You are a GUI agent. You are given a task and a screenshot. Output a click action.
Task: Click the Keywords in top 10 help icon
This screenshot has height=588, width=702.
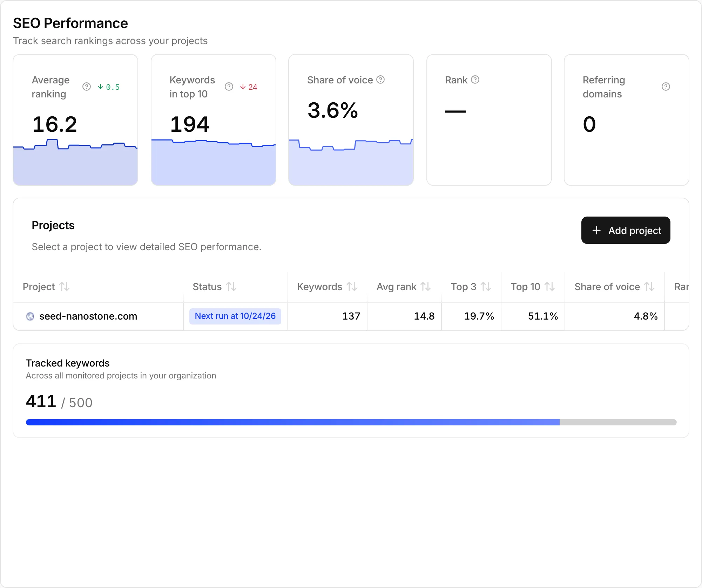point(229,87)
